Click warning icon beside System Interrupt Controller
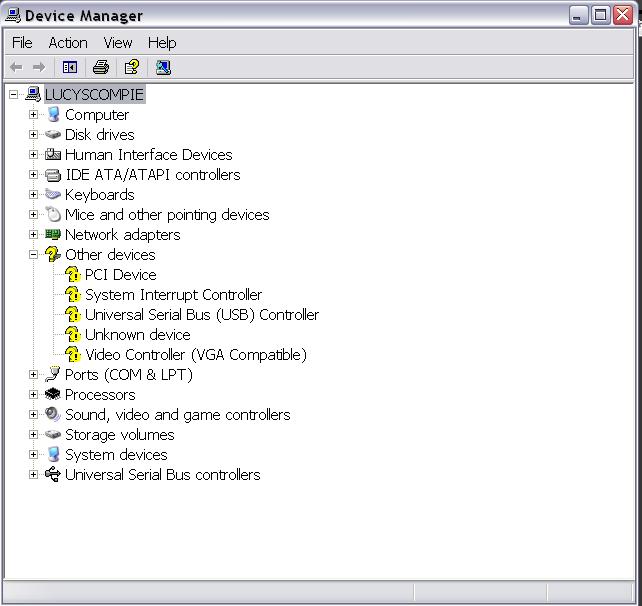Image resolution: width=642 pixels, height=606 pixels. pos(73,294)
